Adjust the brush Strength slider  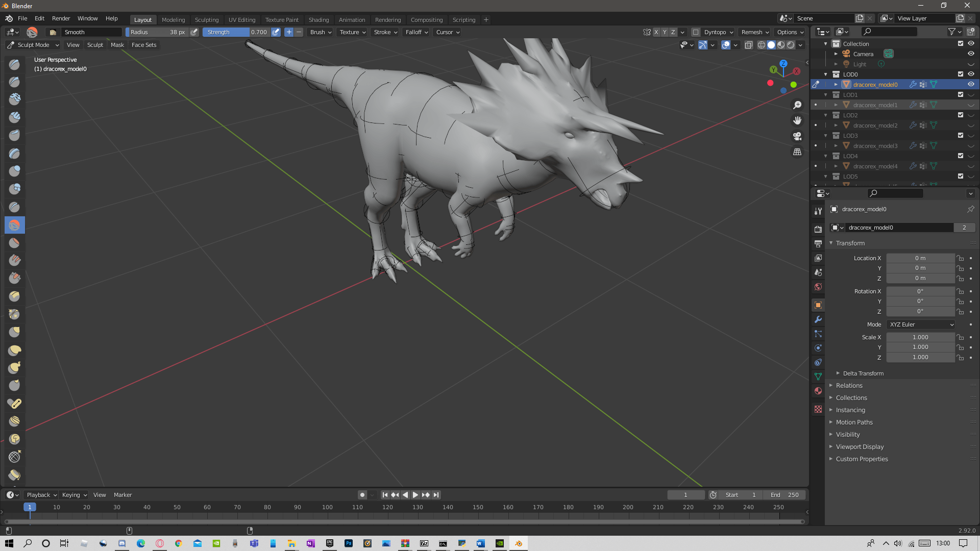pos(236,32)
